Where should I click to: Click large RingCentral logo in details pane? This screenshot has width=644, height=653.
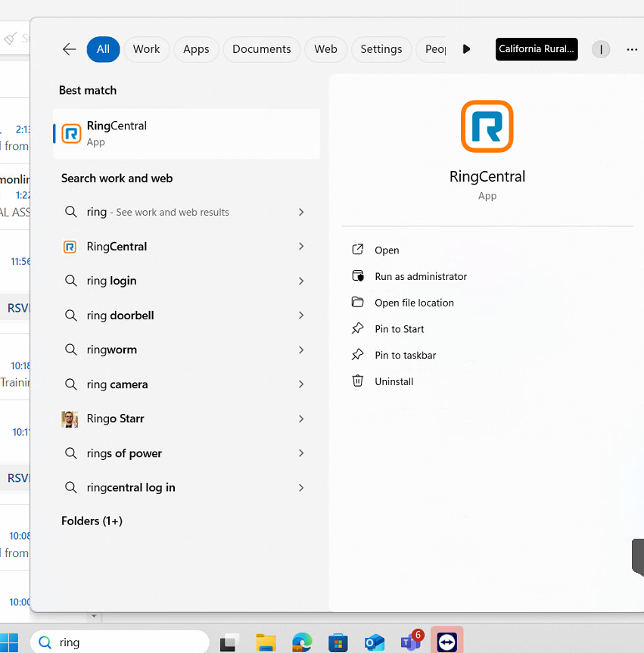487,126
